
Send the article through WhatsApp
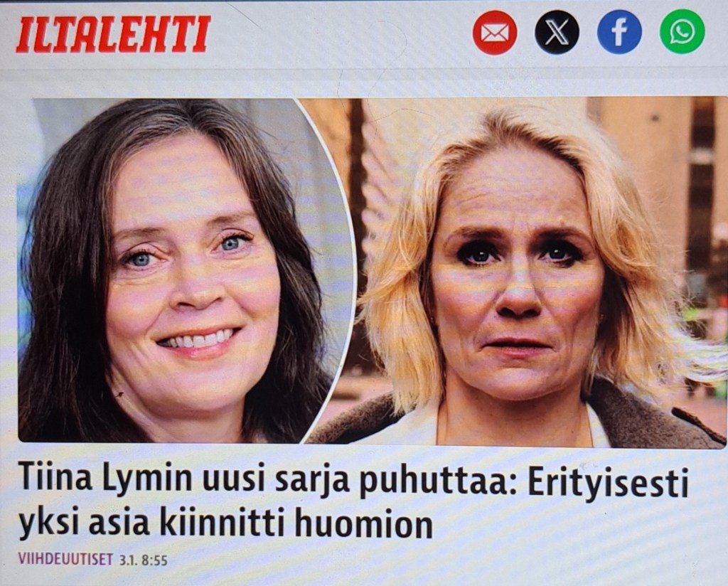tap(682, 31)
